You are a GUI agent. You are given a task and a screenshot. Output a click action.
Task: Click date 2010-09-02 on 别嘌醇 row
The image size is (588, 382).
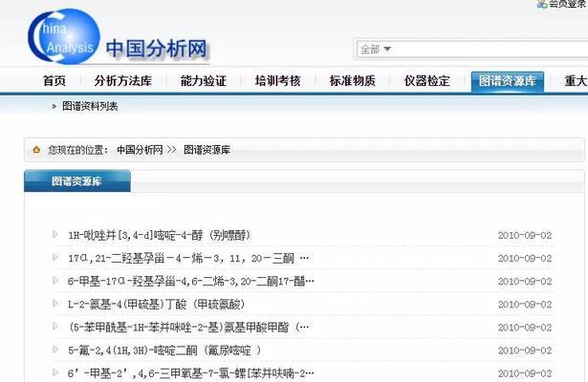(525, 235)
